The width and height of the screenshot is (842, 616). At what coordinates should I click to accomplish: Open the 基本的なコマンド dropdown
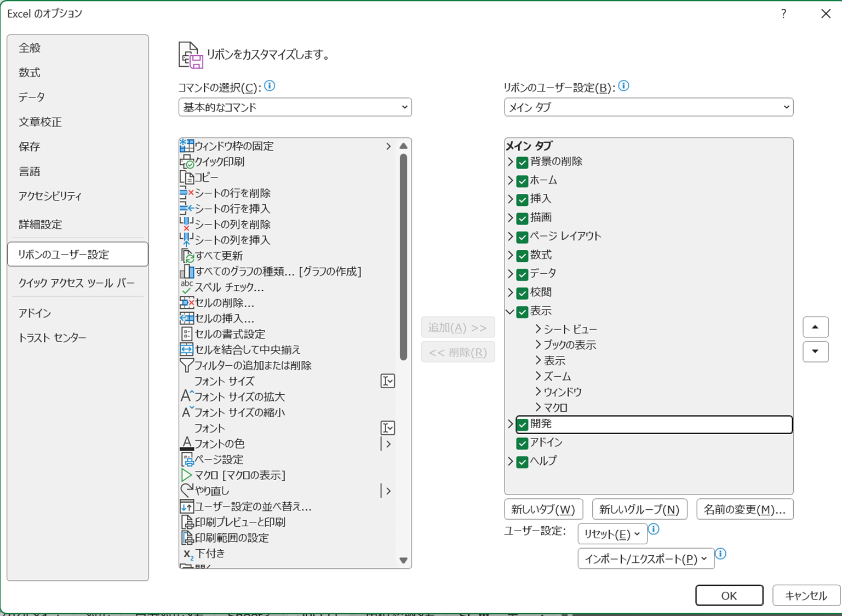(x=295, y=107)
